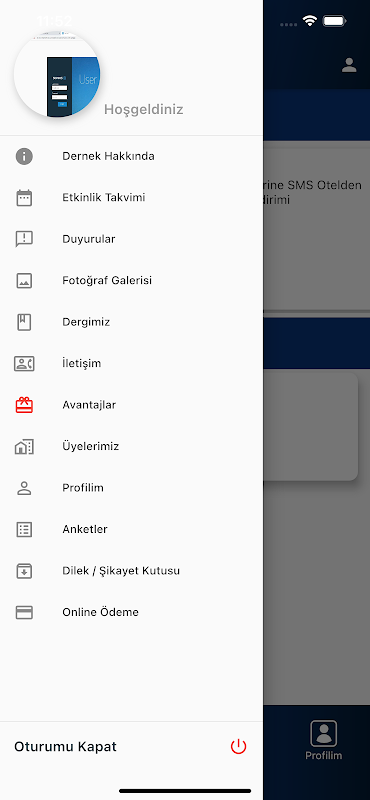Tap the dimmed SMS Otelden announcement card
The width and height of the screenshot is (370, 800).
(x=316, y=230)
